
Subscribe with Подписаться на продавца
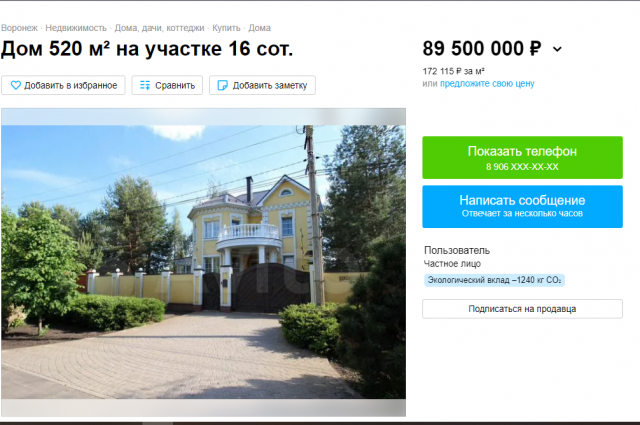click(x=522, y=309)
